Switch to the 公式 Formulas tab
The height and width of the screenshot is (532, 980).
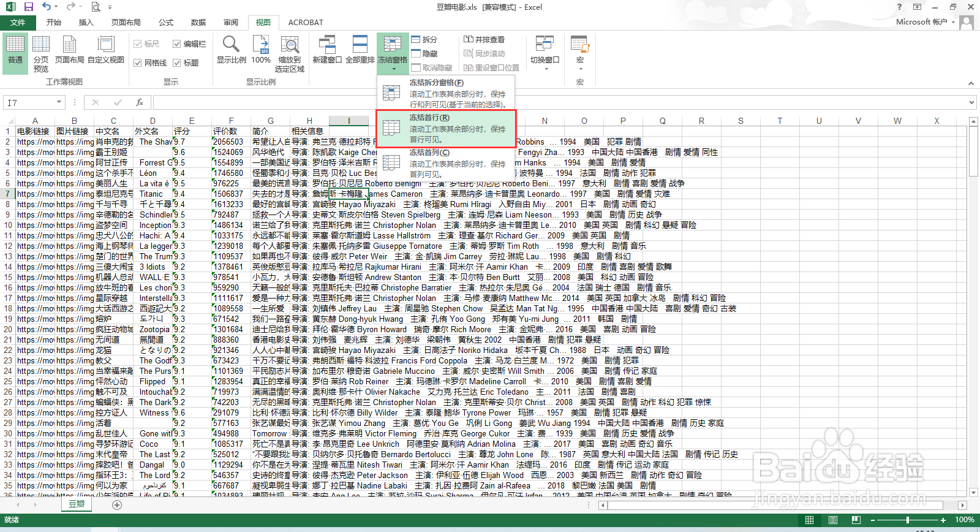[x=166, y=23]
